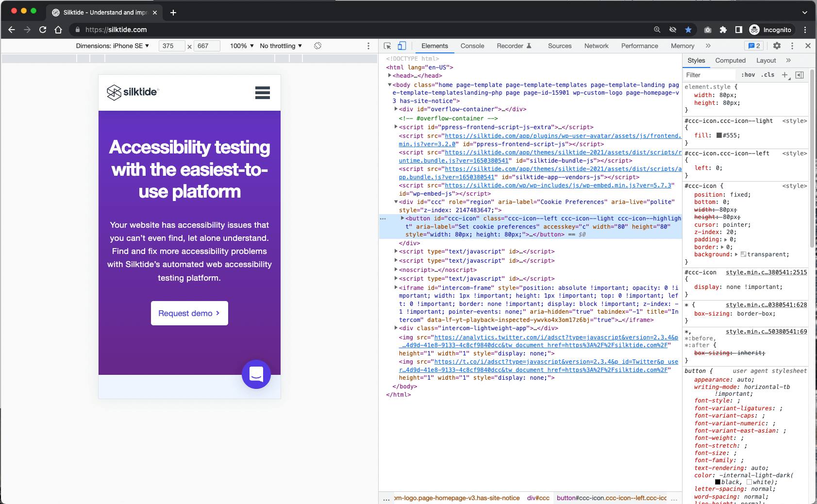817x504 pixels.
Task: Click the transparent background color swatch
Action: 743,254
